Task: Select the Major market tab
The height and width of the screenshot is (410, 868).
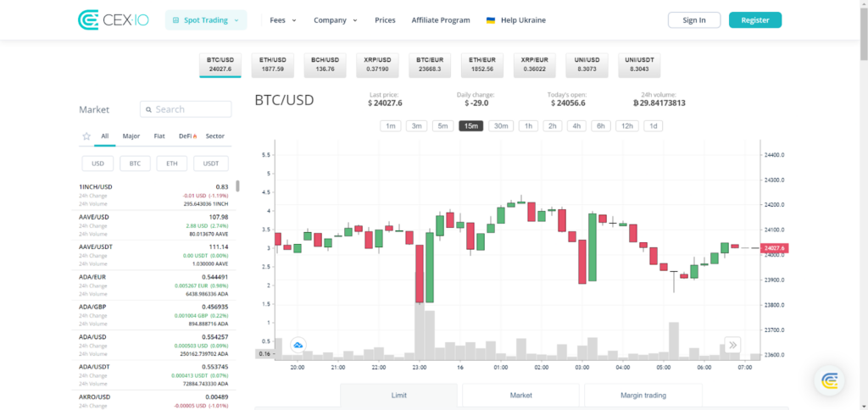Action: click(131, 136)
